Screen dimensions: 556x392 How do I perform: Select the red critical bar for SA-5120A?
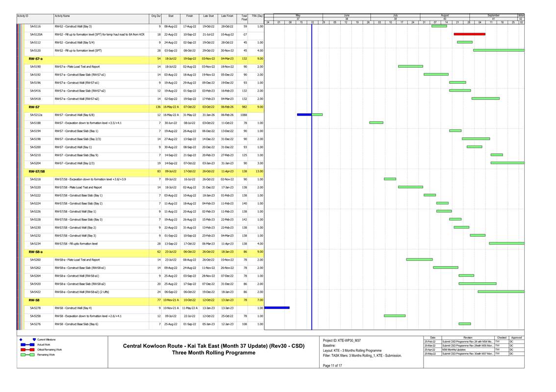point(469,34)
